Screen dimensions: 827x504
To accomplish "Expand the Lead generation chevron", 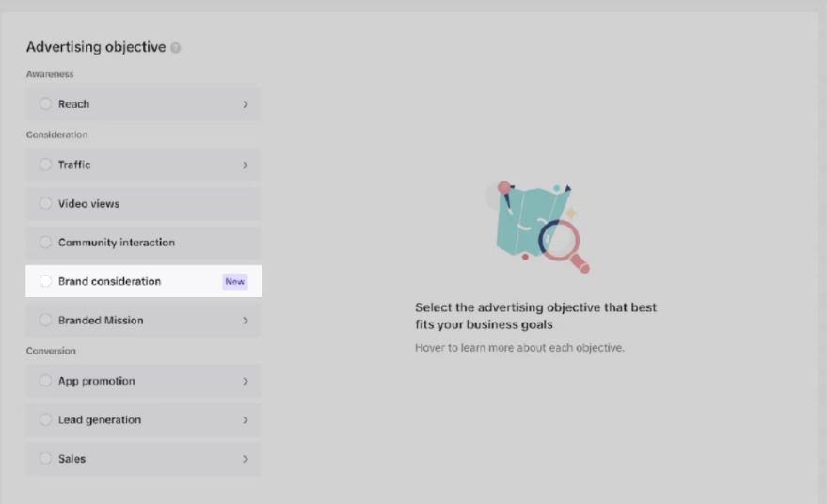I will click(x=246, y=420).
